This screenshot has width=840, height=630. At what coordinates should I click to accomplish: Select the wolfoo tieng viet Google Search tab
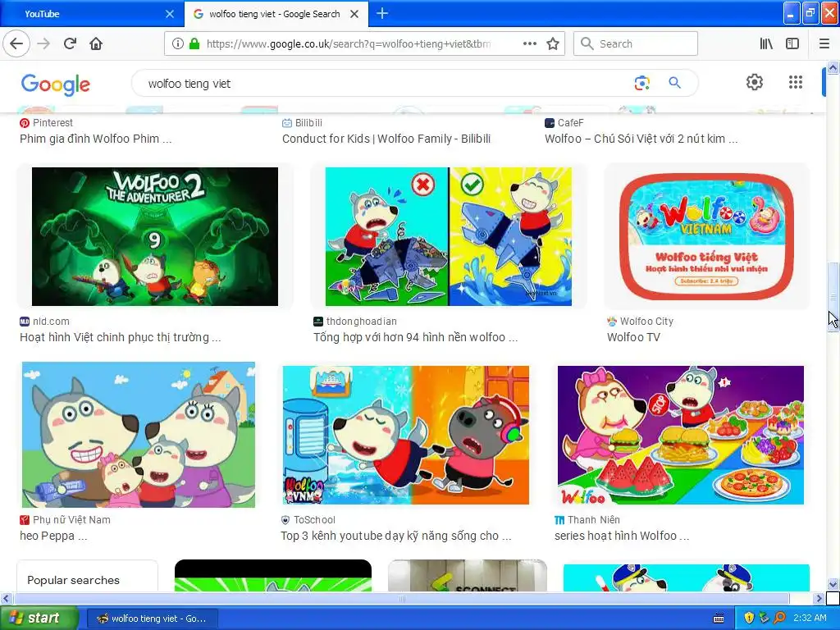tap(276, 14)
